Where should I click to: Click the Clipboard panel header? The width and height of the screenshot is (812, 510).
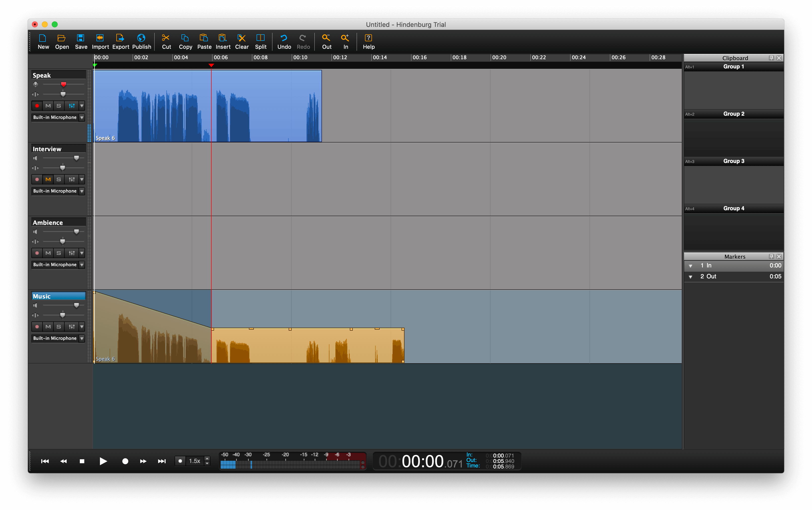[735, 58]
